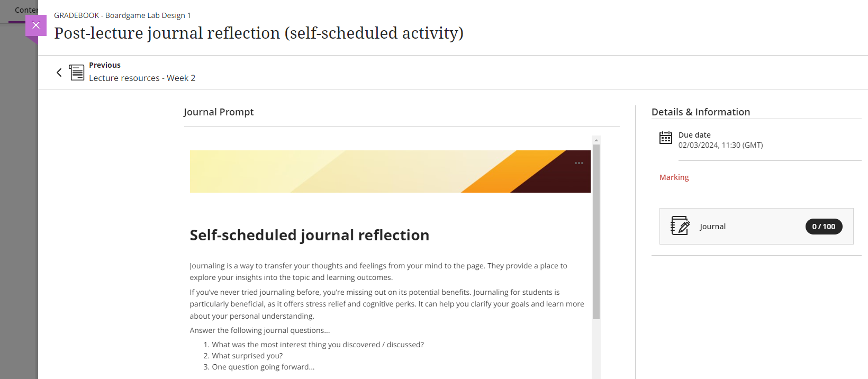Expand the Journal Prompt section
Image resolution: width=868 pixels, height=379 pixels.
pos(219,112)
